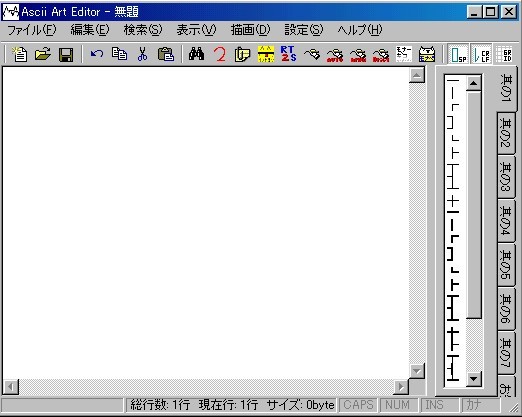Cut selection with the scissors icon
Screen dimensions: 522x417
pos(142,54)
